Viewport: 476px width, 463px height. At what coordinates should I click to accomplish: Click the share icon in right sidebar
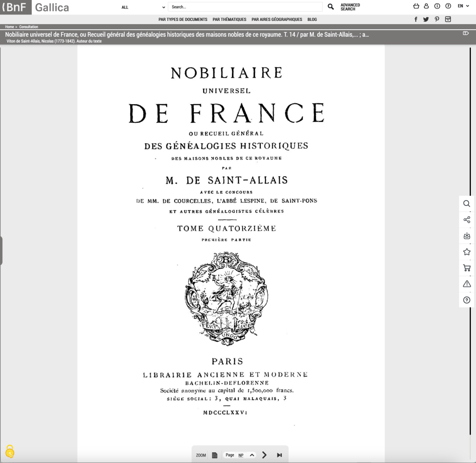467,220
